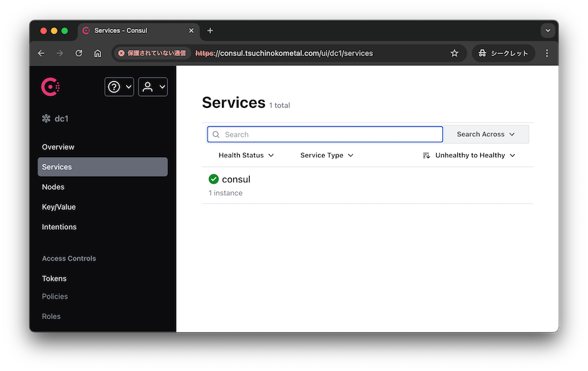Open Policies page
588x371 pixels.
pos(55,296)
